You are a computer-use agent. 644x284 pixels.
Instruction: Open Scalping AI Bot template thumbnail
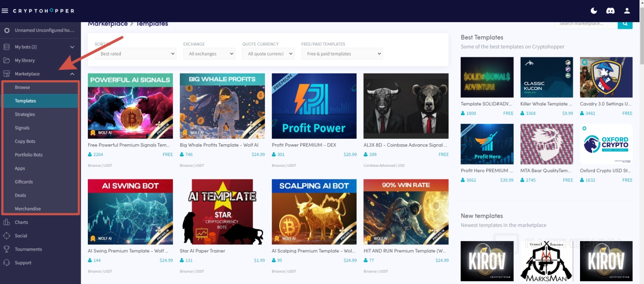314,212
